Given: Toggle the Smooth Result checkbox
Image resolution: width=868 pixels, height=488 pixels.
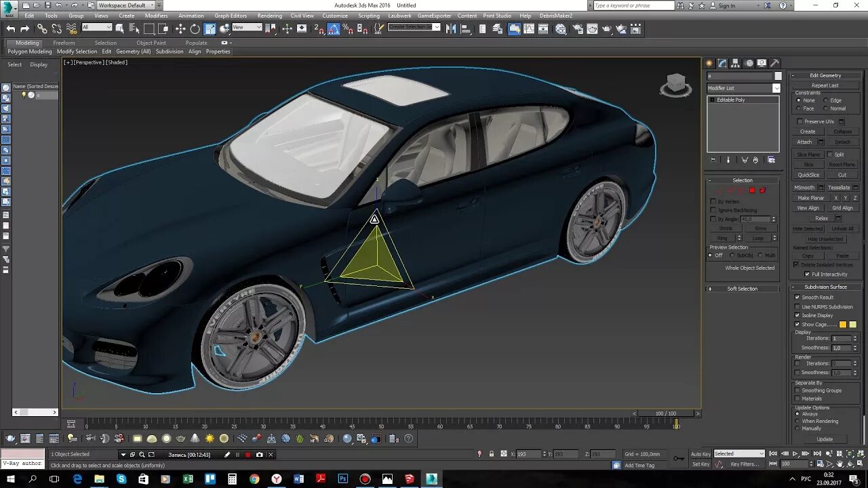Looking at the screenshot, I should coord(797,298).
